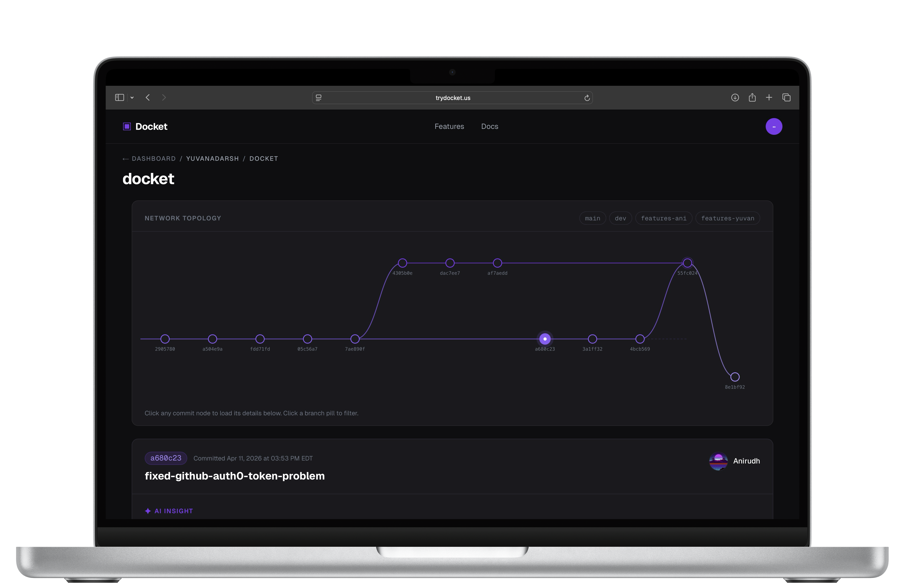The height and width of the screenshot is (588, 905).
Task: Select commit node 4305b0e
Action: coord(402,263)
